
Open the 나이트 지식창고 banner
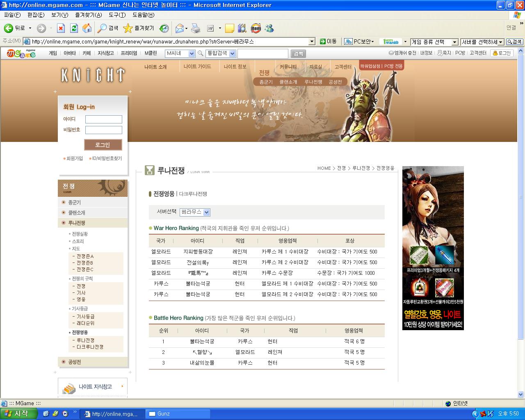[93, 386]
